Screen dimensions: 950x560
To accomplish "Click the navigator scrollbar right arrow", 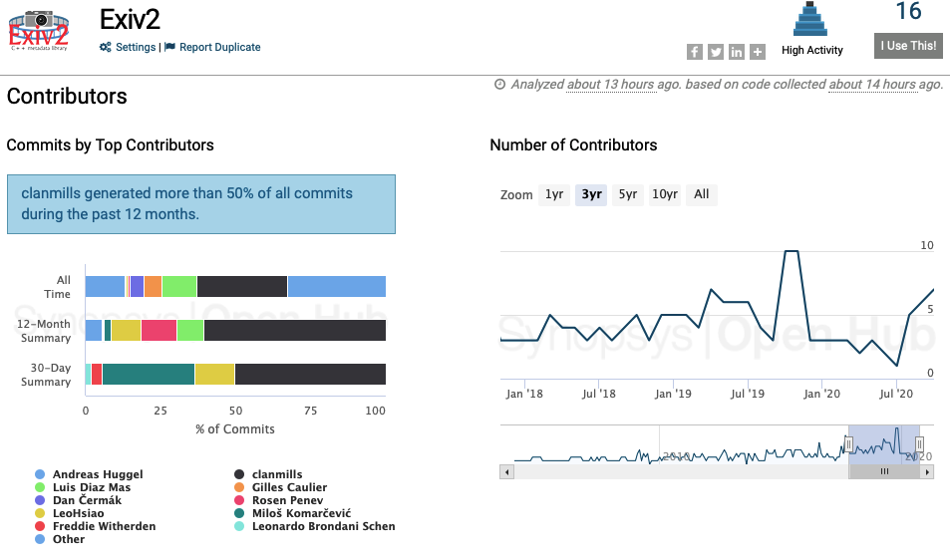I will tap(927, 471).
